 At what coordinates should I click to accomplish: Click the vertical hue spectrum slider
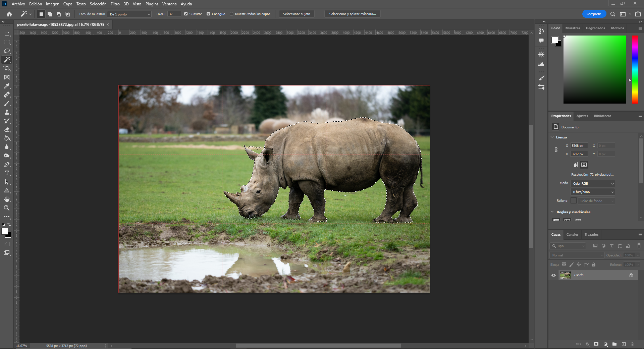click(x=635, y=69)
